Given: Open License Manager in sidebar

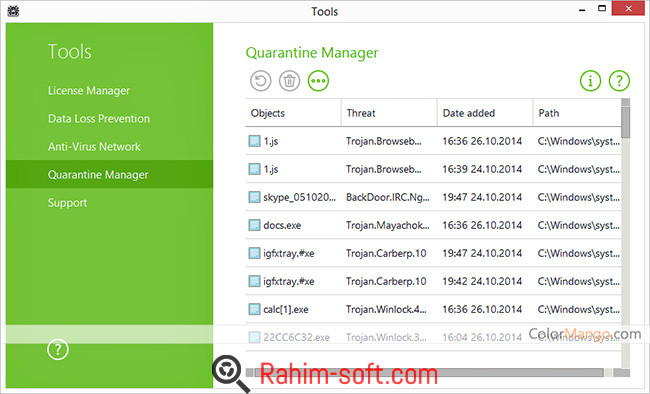Looking at the screenshot, I should (x=89, y=90).
